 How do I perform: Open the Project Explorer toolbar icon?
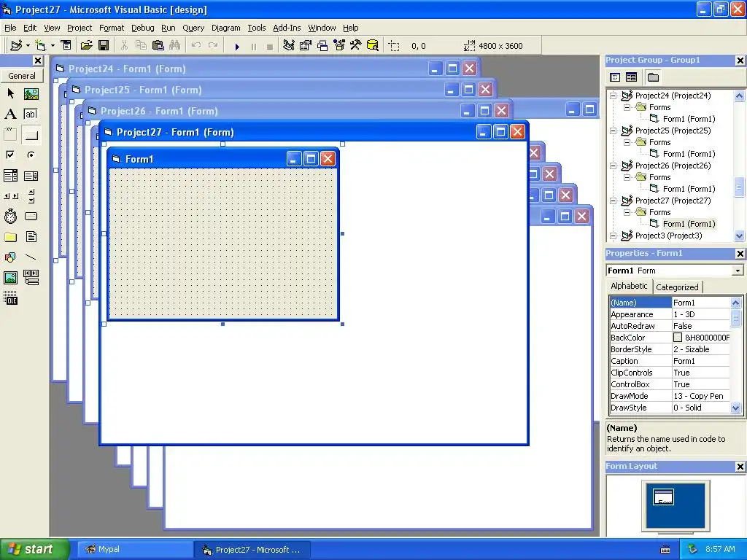point(289,46)
